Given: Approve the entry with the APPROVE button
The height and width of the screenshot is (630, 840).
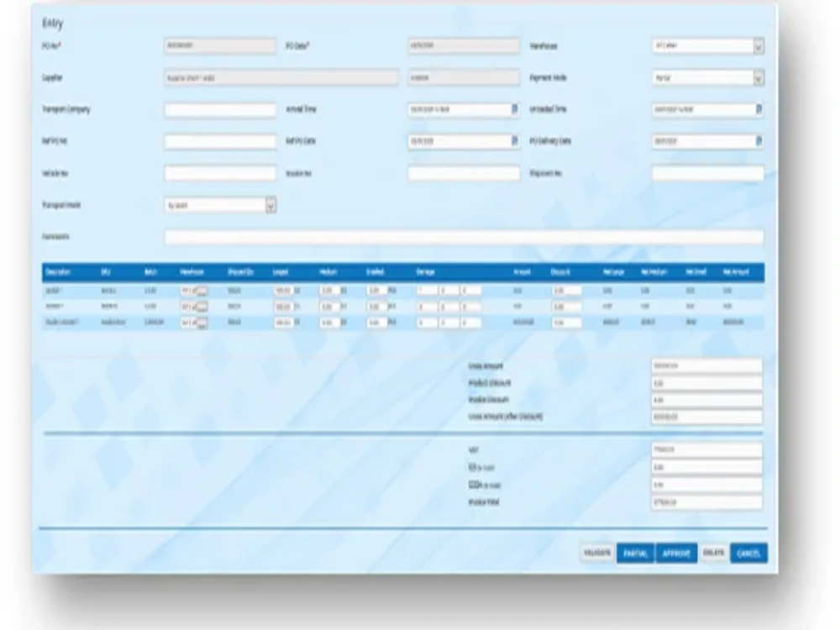Looking at the screenshot, I should click(x=676, y=553).
